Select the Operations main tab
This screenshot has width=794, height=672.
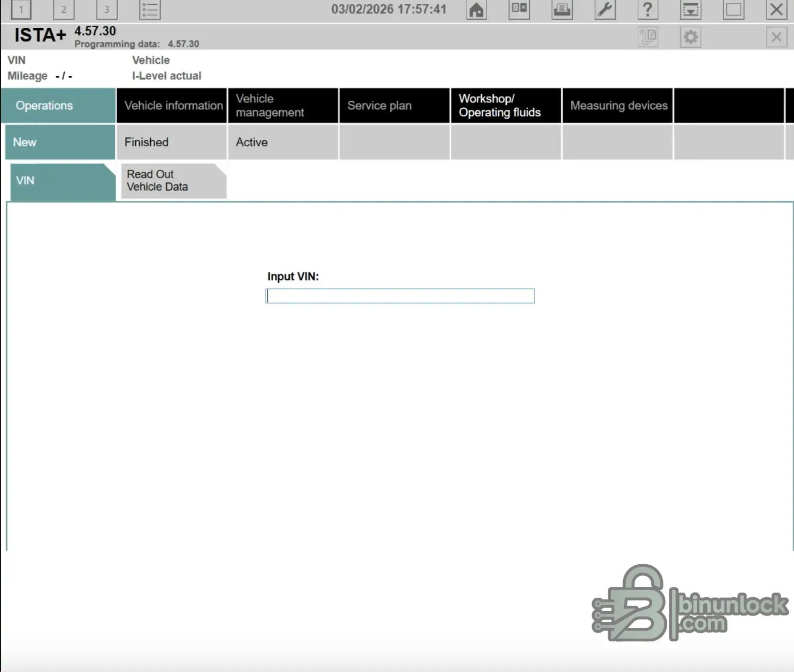tap(58, 105)
